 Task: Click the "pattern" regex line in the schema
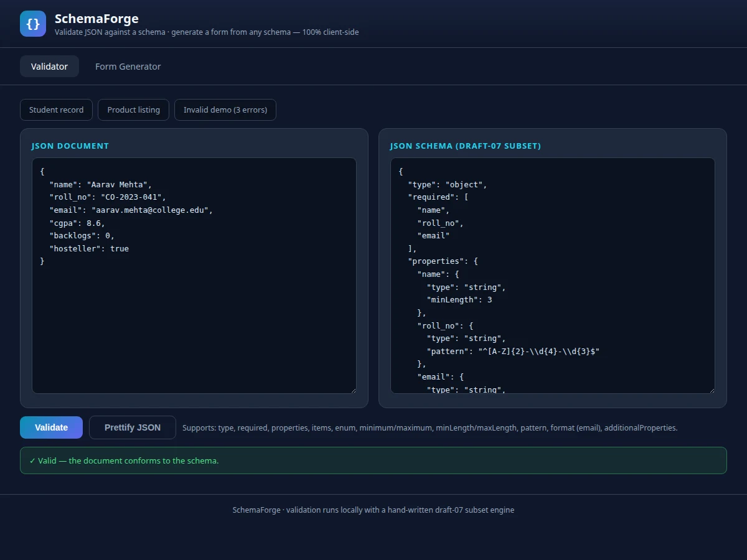513,352
